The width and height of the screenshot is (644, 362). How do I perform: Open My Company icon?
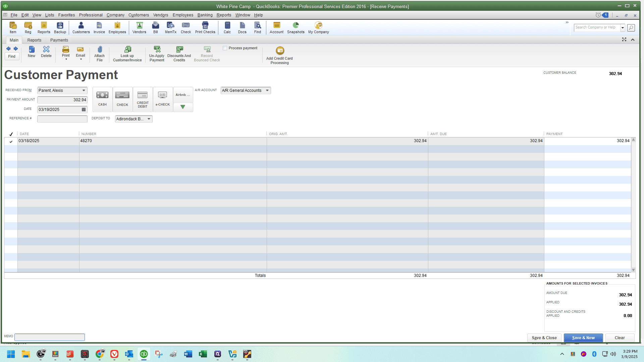(319, 27)
